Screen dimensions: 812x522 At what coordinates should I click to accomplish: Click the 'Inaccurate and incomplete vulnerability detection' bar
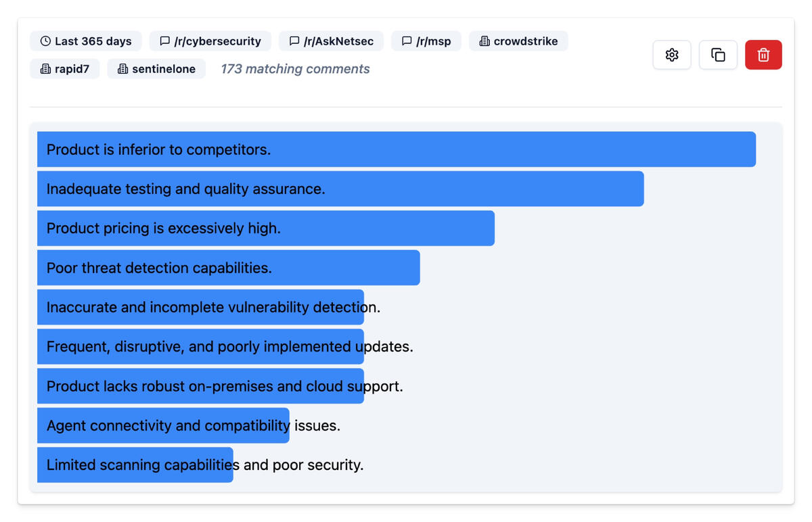(200, 308)
